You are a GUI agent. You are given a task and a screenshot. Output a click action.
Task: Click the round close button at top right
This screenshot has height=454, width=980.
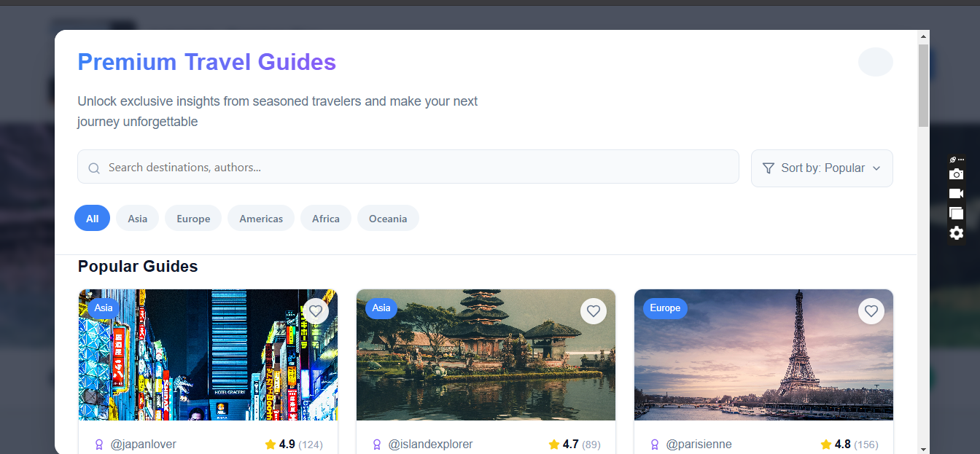[x=876, y=62]
